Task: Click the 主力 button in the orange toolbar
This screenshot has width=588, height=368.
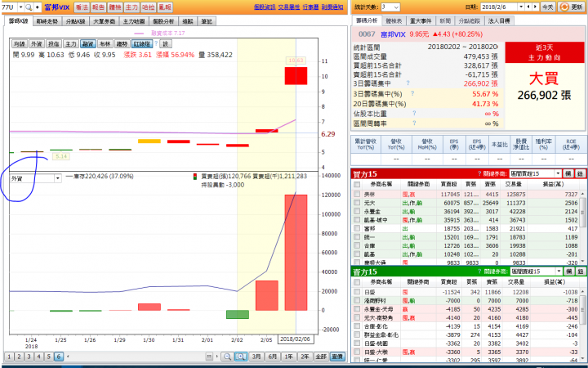Action: click(131, 7)
